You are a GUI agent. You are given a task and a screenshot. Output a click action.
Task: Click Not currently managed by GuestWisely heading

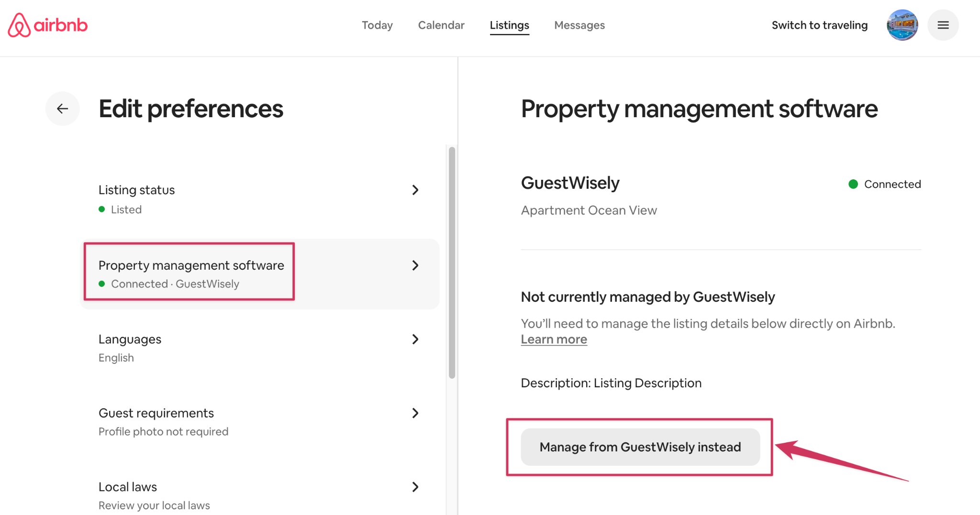[648, 297]
